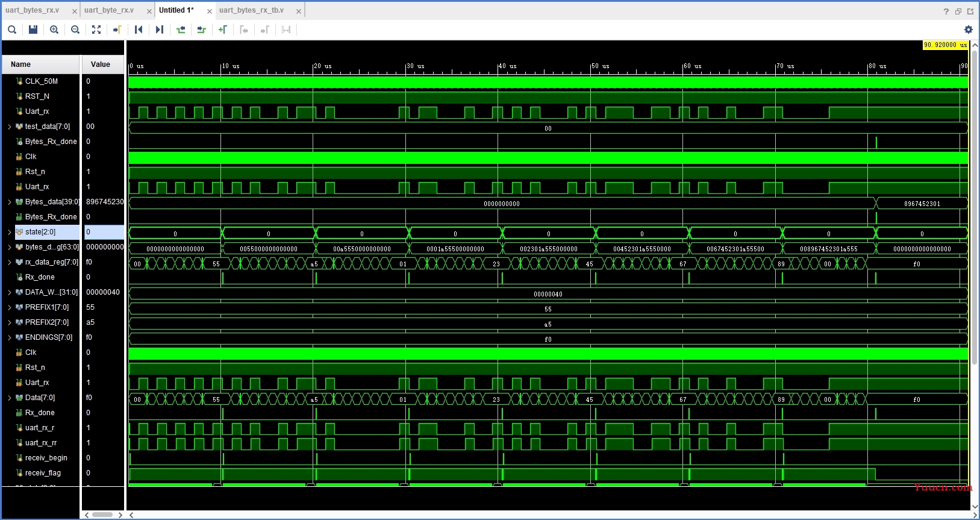Select the Untitled 1* waveform tab
The width and height of the screenshot is (980, 520).
(176, 10)
